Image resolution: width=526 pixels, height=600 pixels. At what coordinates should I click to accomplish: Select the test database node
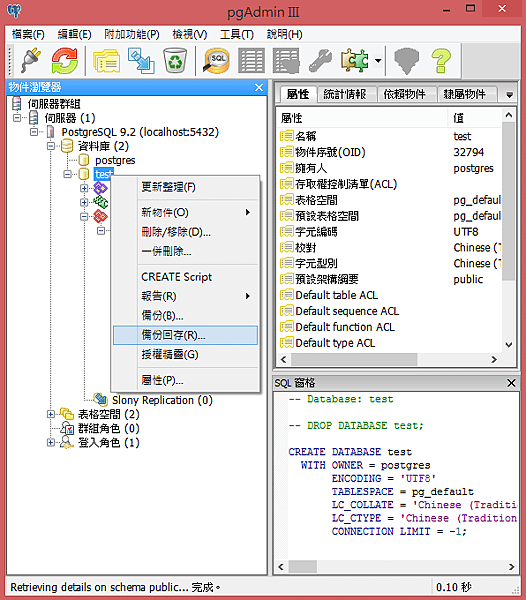pyautogui.click(x=103, y=174)
